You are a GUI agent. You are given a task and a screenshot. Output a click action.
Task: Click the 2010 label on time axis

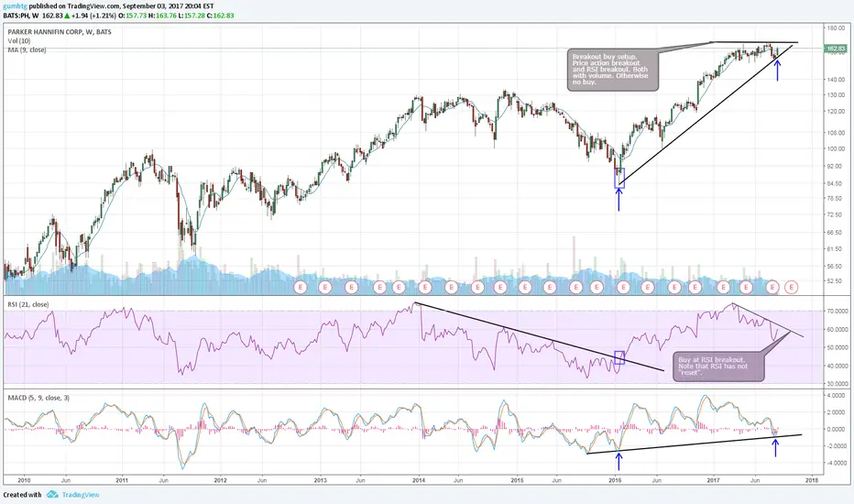(x=24, y=480)
